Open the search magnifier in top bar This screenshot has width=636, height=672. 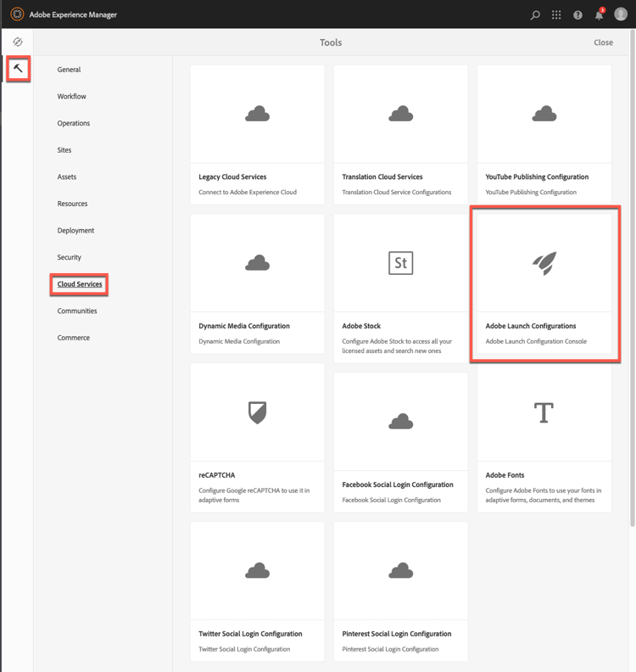(535, 15)
